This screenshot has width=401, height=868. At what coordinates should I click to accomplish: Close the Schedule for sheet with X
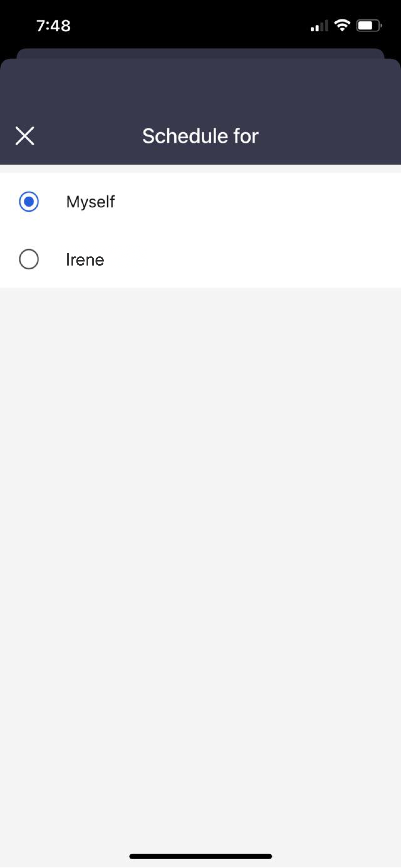coord(25,136)
